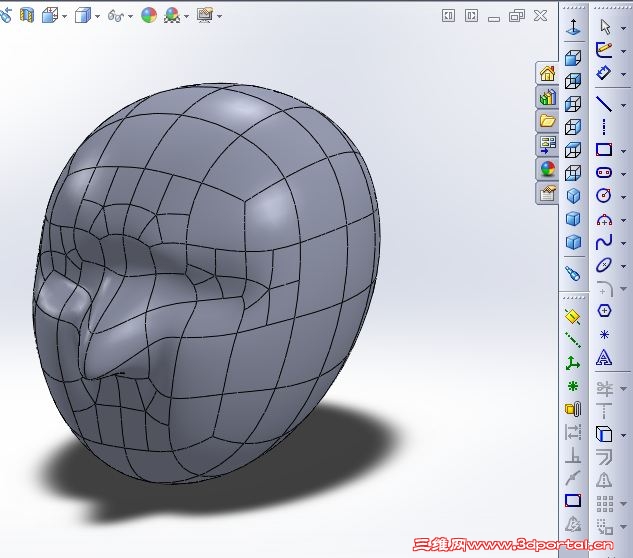The image size is (633, 558).
Task: Open the Design Library tab
Action: coord(548,97)
